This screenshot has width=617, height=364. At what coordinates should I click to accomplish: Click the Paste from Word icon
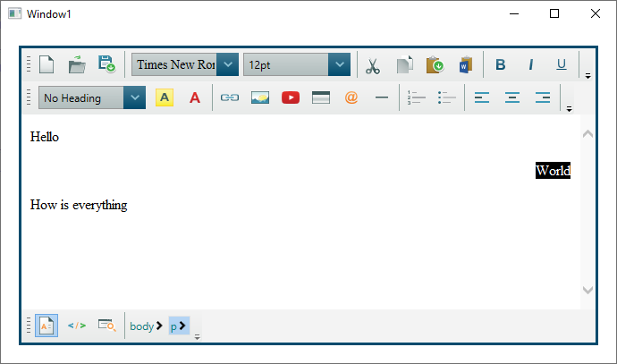(x=465, y=64)
